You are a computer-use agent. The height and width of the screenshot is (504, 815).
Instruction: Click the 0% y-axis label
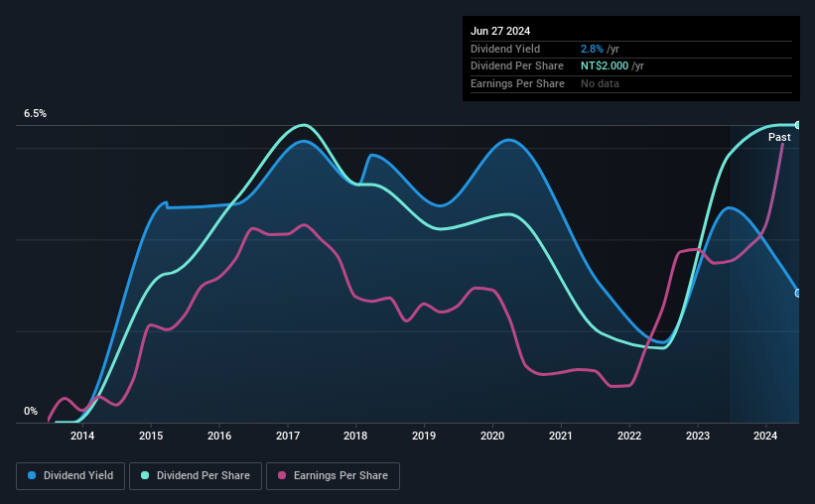31,411
